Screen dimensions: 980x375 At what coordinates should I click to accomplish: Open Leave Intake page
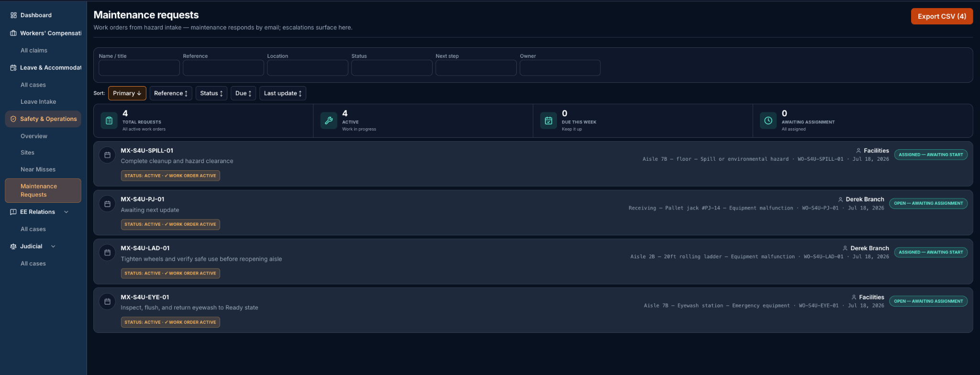tap(38, 102)
